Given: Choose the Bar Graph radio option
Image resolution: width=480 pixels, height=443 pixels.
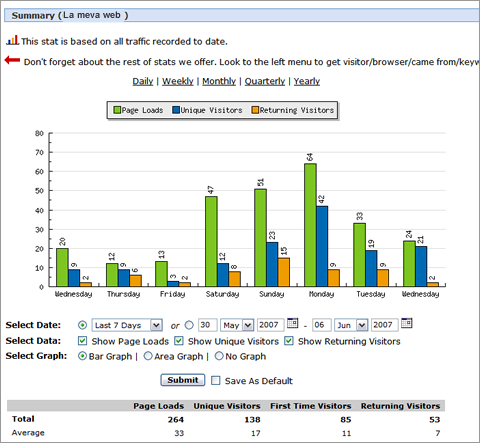Looking at the screenshot, I should 82,356.
